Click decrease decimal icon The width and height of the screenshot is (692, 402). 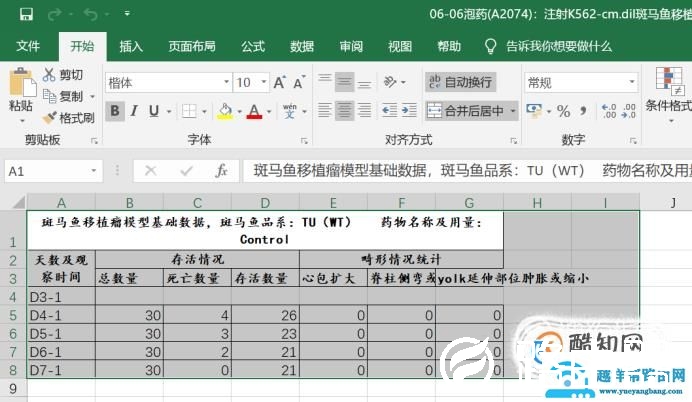tap(628, 111)
